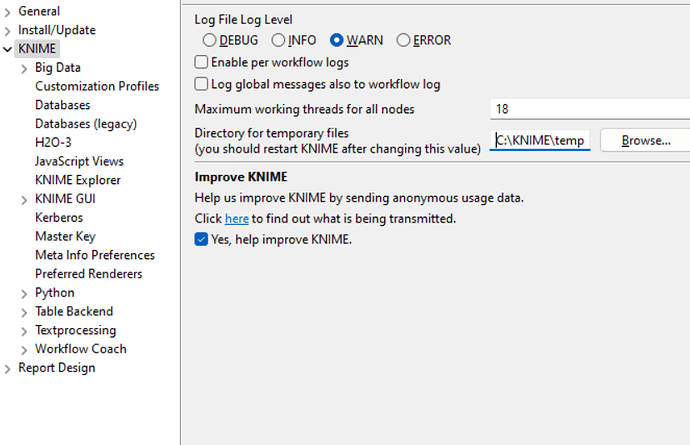Image resolution: width=690 pixels, height=445 pixels.
Task: Expand the Python preferences arrow
Action: click(x=25, y=293)
